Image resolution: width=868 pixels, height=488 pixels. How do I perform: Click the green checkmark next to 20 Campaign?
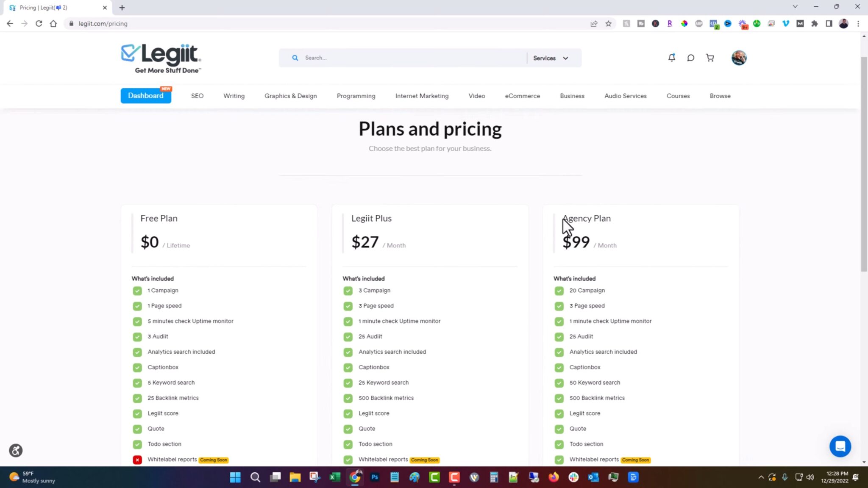coord(559,291)
